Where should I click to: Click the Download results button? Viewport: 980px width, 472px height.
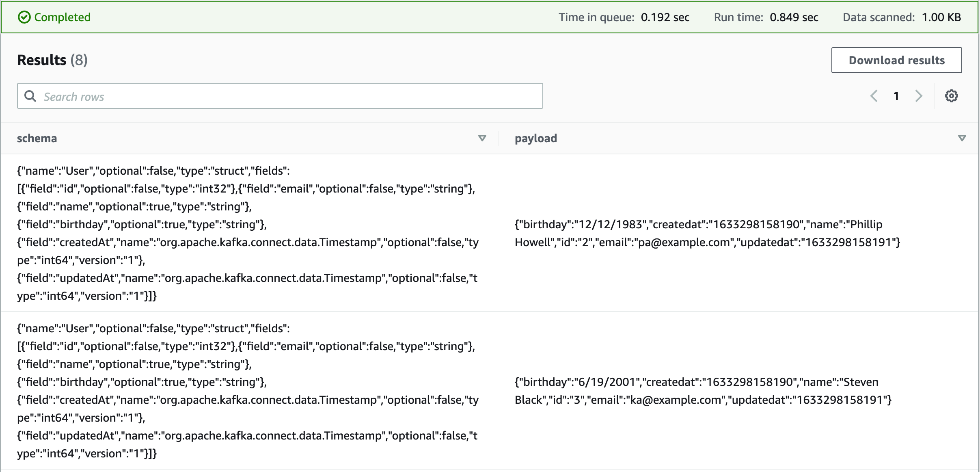pos(896,60)
